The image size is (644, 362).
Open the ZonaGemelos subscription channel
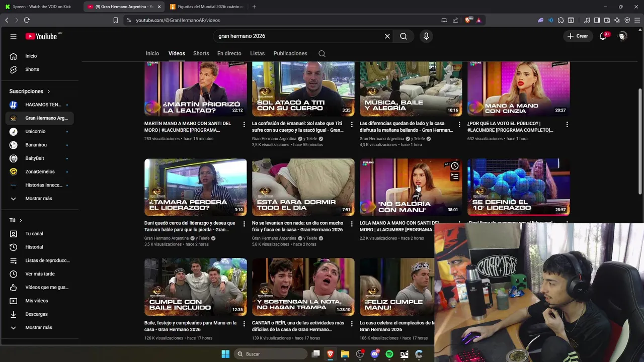pyautogui.click(x=40, y=172)
